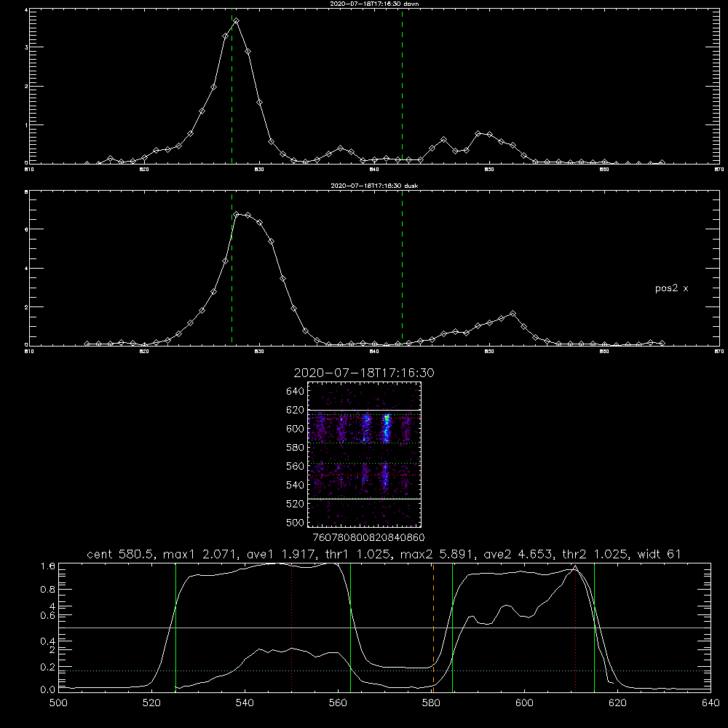Click the '3' y-axis label of the dawn plot
The width and height of the screenshot is (728, 728).
point(26,47)
